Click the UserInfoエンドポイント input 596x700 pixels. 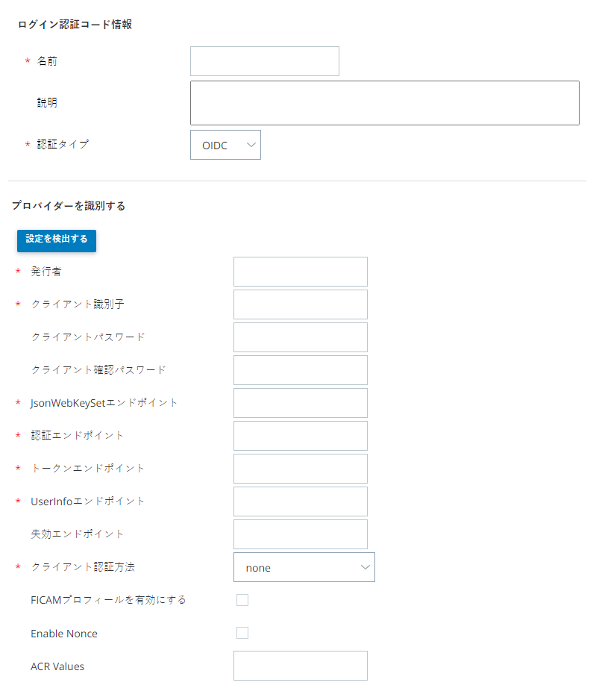[300, 501]
